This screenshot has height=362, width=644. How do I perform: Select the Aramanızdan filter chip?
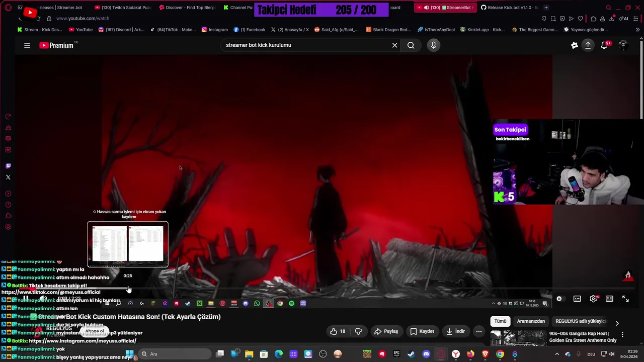tap(531, 321)
